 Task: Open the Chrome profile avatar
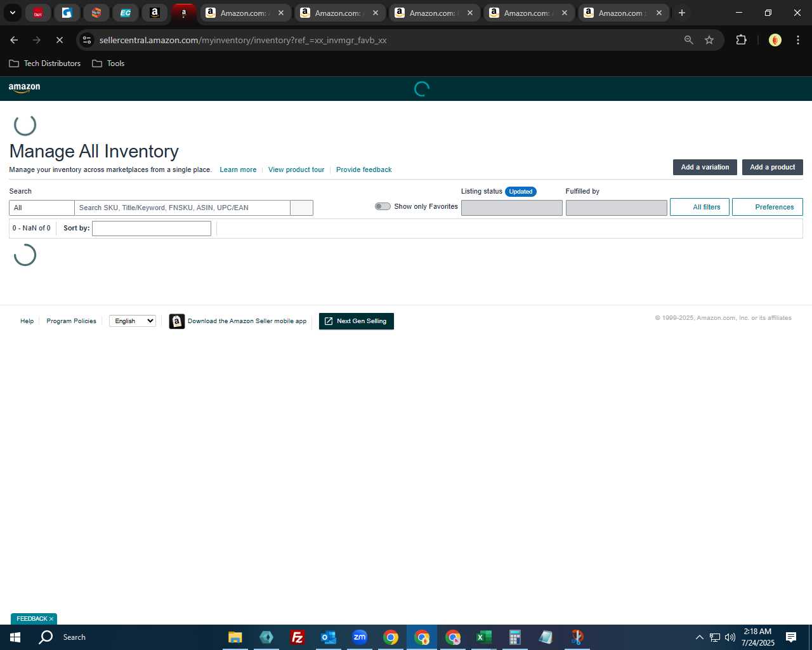pyautogui.click(x=775, y=40)
